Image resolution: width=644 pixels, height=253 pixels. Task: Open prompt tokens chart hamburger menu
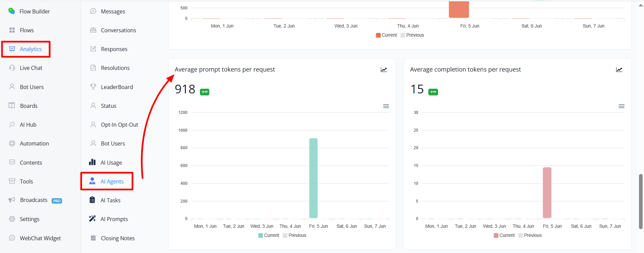point(386,106)
